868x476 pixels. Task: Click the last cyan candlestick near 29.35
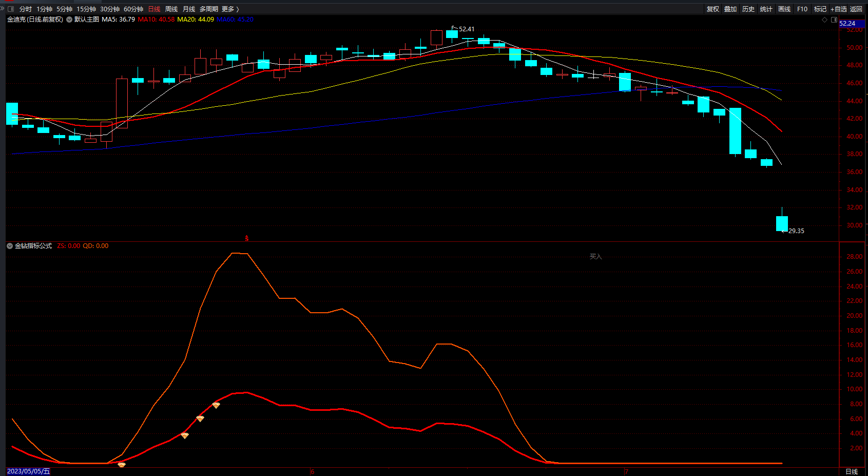[782, 223]
